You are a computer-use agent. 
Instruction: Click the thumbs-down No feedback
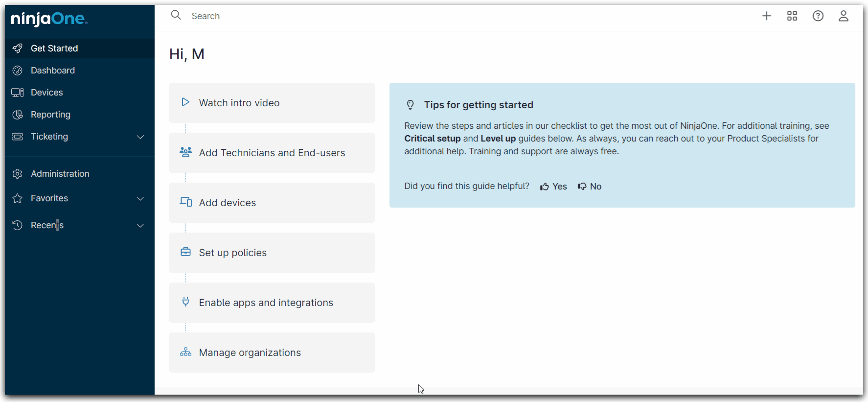click(x=590, y=187)
